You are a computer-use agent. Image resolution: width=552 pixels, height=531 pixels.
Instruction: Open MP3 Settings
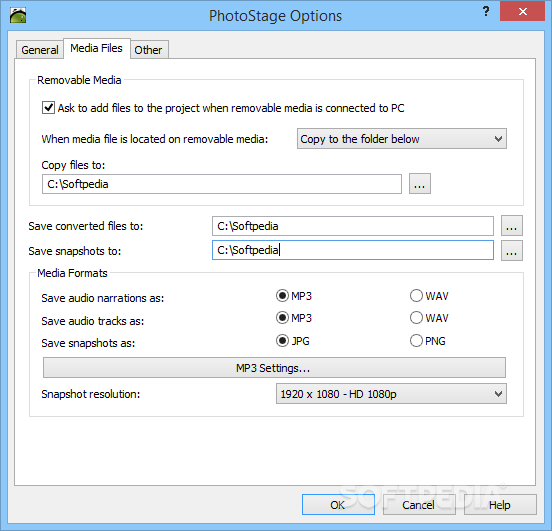(x=274, y=368)
